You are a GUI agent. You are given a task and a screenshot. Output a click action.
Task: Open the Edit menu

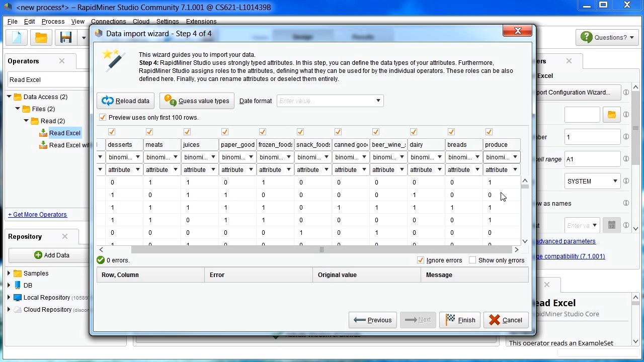(x=29, y=22)
